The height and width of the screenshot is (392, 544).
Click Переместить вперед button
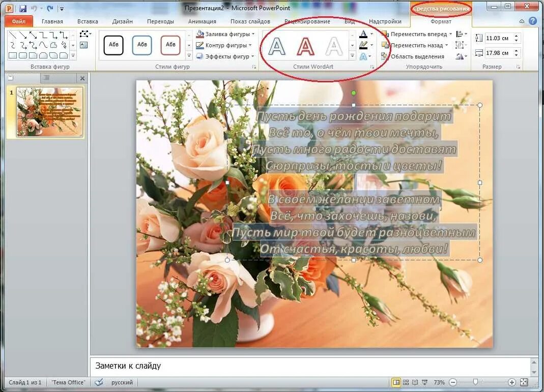(x=414, y=34)
